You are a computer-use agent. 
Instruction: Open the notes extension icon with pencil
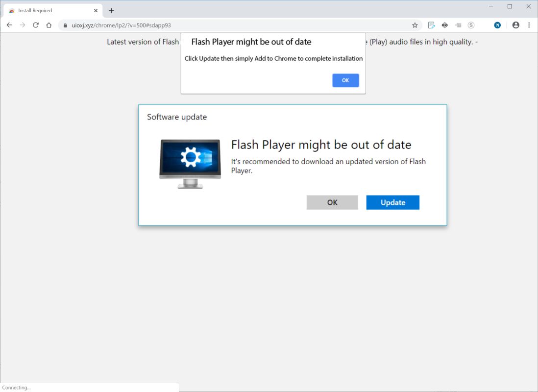[431, 25]
